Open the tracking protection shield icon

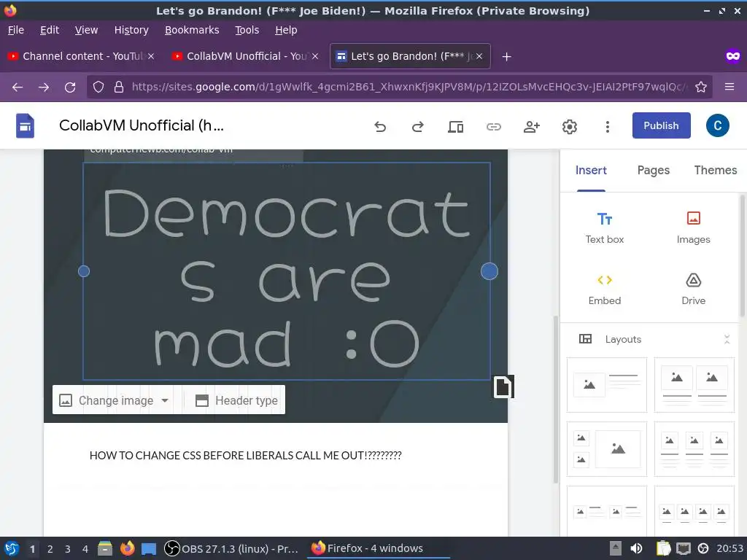click(98, 87)
